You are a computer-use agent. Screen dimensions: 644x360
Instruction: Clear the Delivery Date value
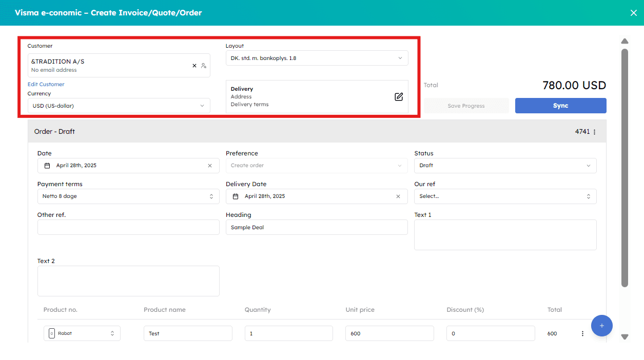coord(398,196)
